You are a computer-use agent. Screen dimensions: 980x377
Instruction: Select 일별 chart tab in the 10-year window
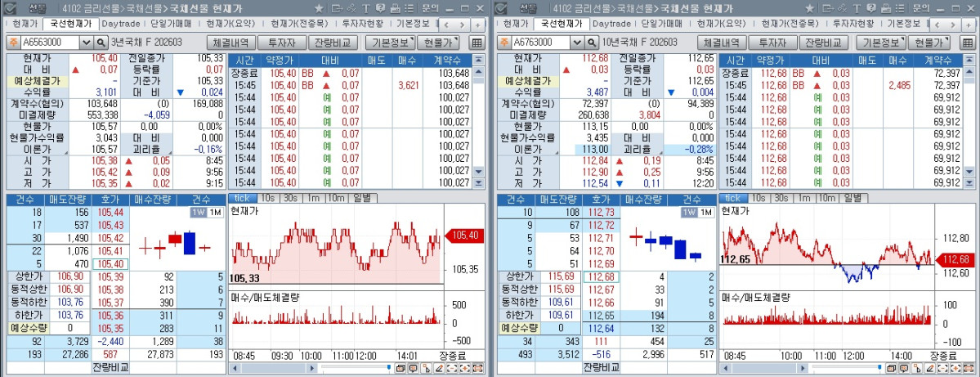852,198
